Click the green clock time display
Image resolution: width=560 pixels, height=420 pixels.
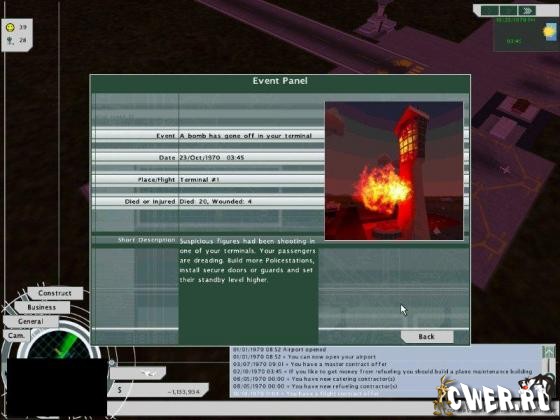[x=514, y=41]
